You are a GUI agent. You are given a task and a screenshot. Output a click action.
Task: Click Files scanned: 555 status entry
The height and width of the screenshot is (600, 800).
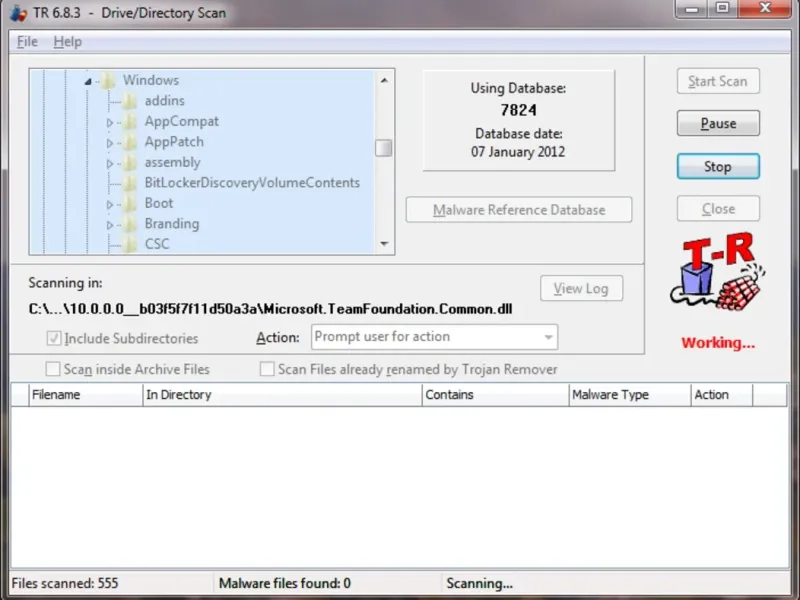(65, 583)
